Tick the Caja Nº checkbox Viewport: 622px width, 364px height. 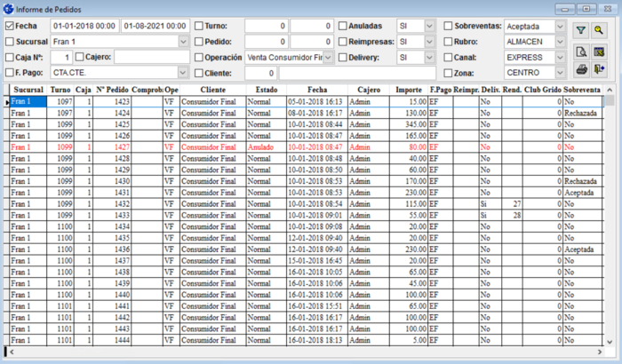[10, 58]
